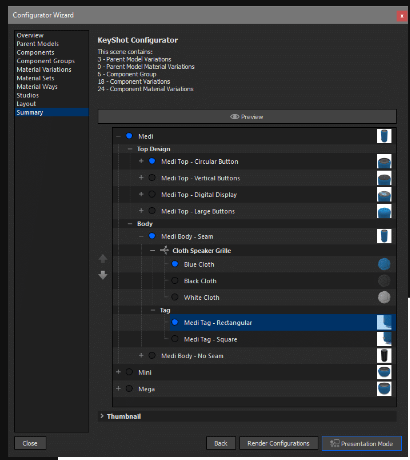Screen dimensions: 410x460
Task: Click the Medi Top - Digital Display thumbnail
Action: coord(384,195)
